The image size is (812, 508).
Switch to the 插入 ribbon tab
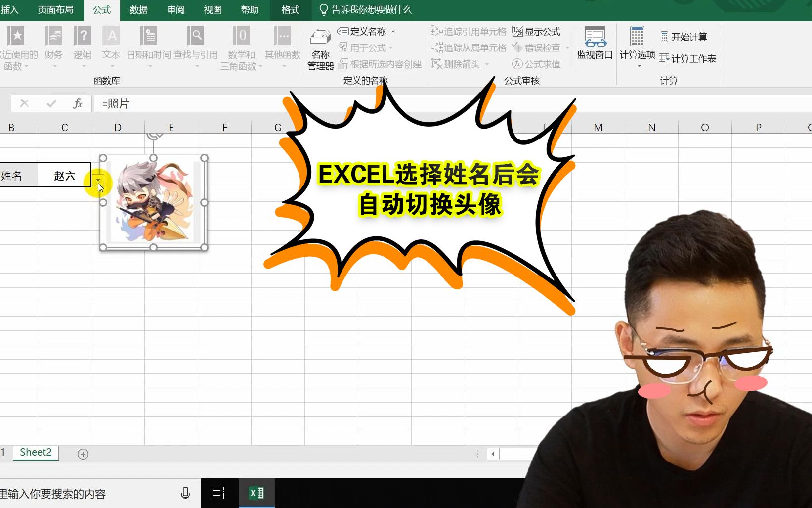9,10
